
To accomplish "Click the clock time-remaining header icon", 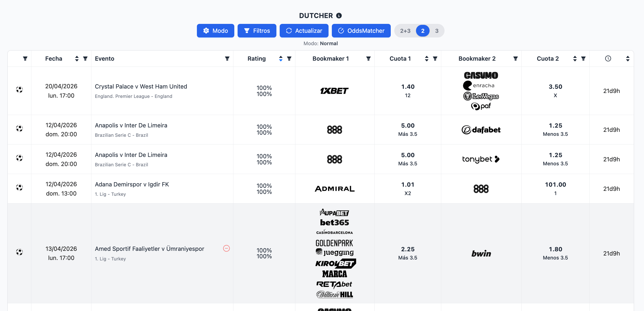I will (x=608, y=58).
